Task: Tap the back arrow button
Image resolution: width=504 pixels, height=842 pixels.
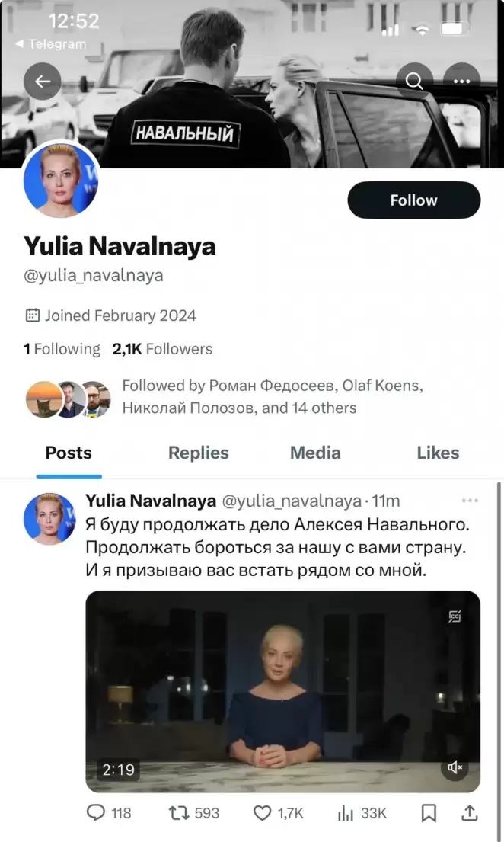Action: (x=43, y=82)
